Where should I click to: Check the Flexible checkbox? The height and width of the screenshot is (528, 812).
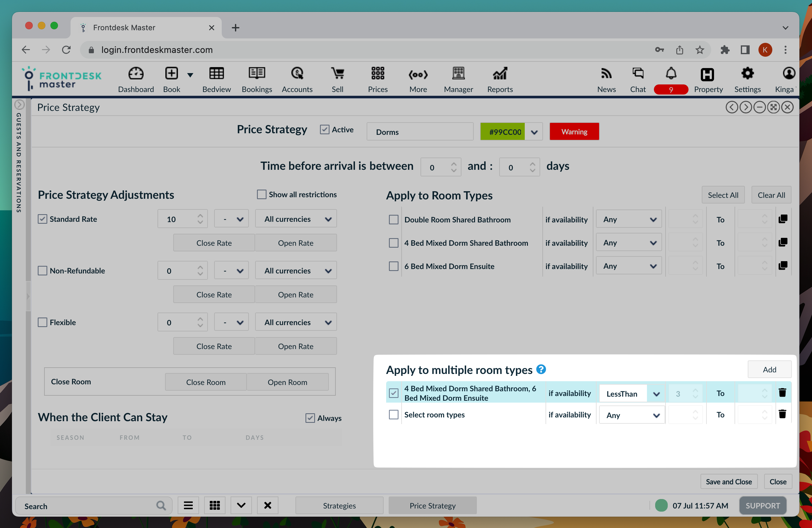[42, 322]
